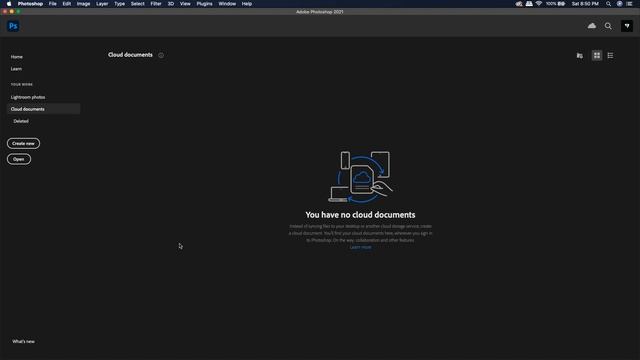Open macOS Control Center icon
The height and width of the screenshot is (360, 640).
coord(629,4)
